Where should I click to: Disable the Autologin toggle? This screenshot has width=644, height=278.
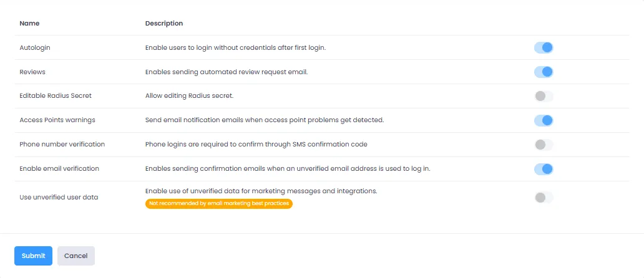coord(544,47)
